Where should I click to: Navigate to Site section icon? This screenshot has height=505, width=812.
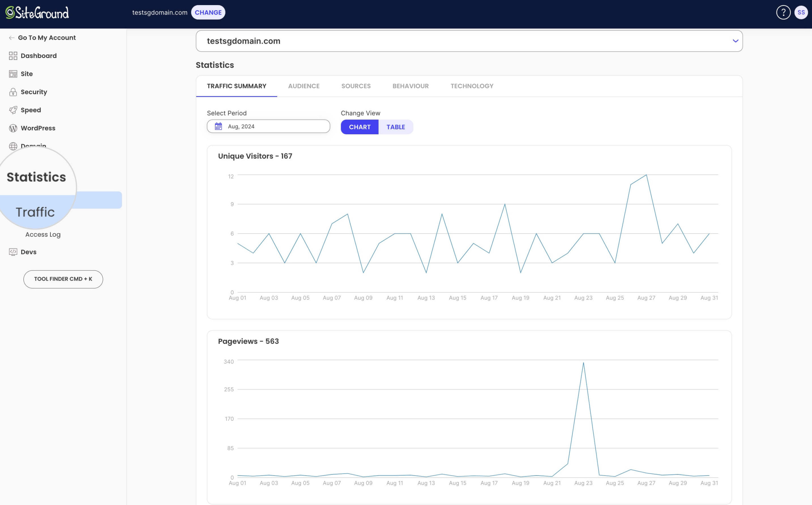[12, 74]
